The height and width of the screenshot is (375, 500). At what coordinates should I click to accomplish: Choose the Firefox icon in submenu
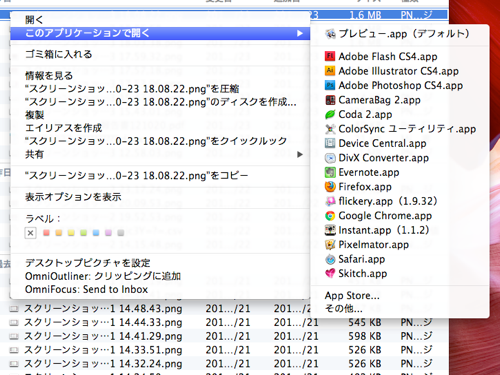point(330,187)
